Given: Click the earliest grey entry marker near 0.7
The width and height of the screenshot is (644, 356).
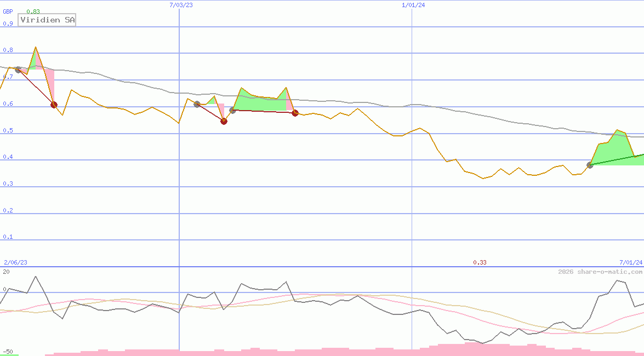Looking at the screenshot, I should (18, 70).
